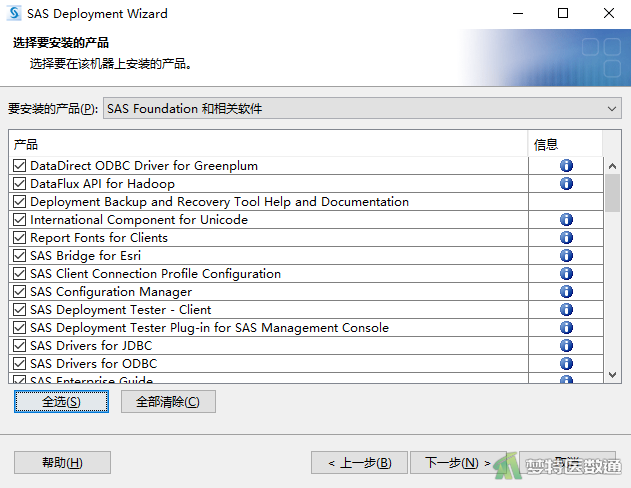Select the SAS Bridge for Esri row text
Screen dimensions: 631x488
[86, 255]
